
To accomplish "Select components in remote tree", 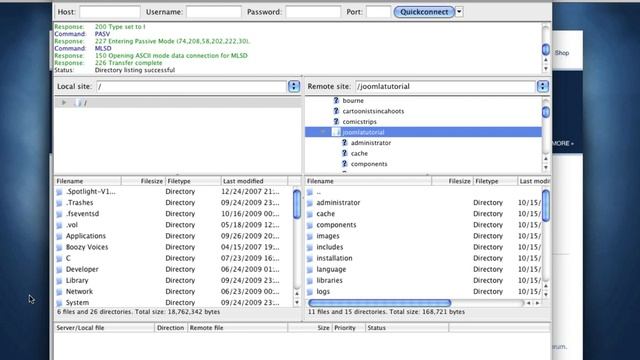I will click(x=369, y=164).
